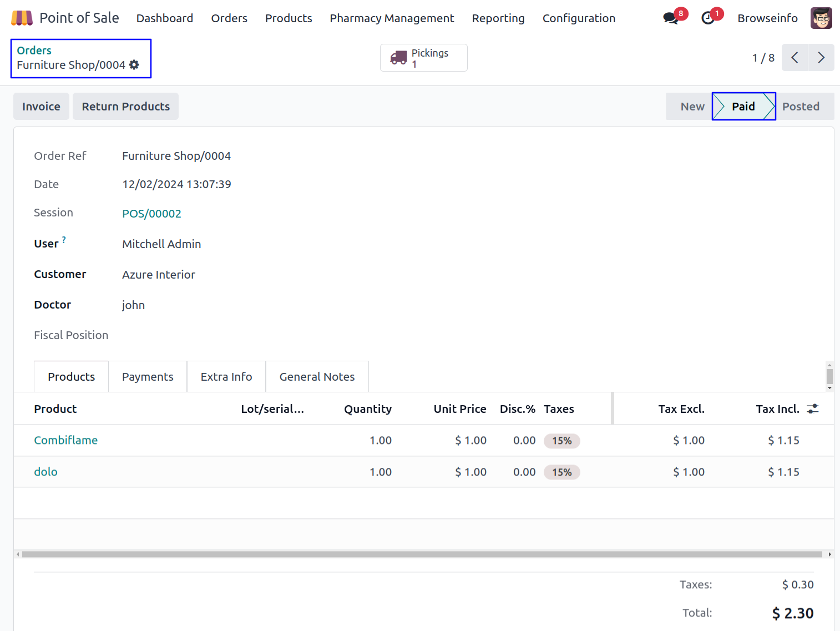Click the Invoice button
840x631 pixels.
coord(41,107)
